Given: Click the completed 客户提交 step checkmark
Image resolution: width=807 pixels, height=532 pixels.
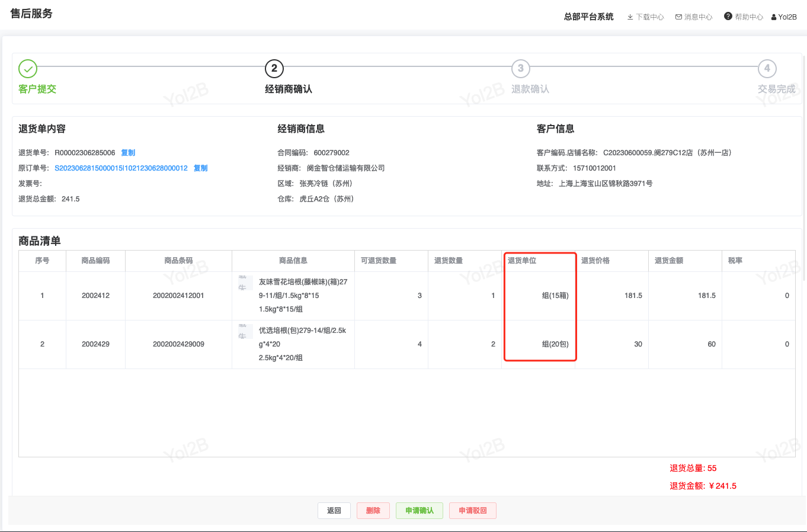Looking at the screenshot, I should (28, 69).
